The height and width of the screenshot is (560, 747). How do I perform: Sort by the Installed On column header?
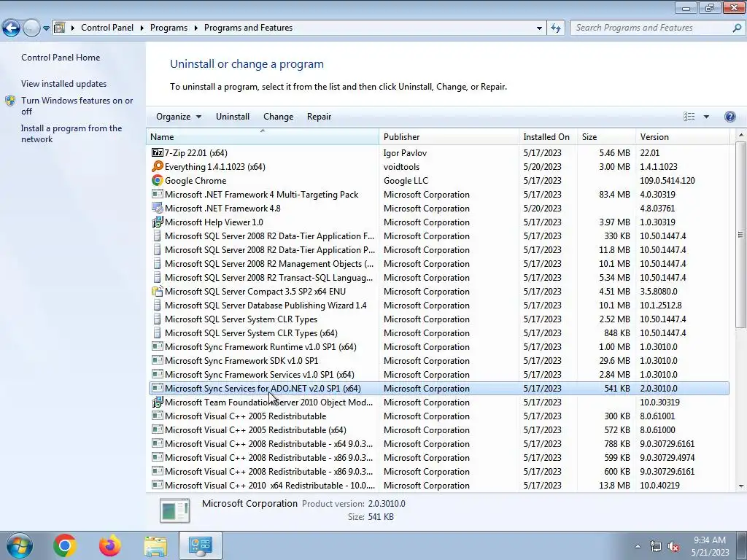point(549,136)
